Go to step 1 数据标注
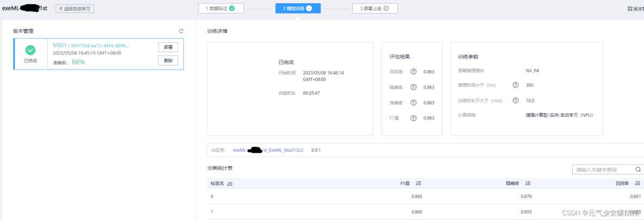 [x=221, y=8]
